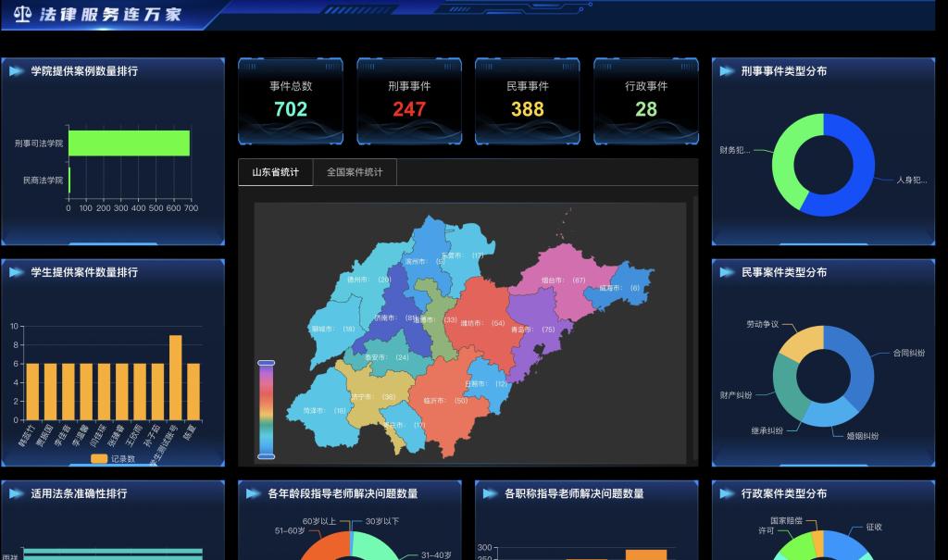This screenshot has height=560, width=948.
Task: Click the 财务犯... label in the criminal chart
Action: [734, 150]
